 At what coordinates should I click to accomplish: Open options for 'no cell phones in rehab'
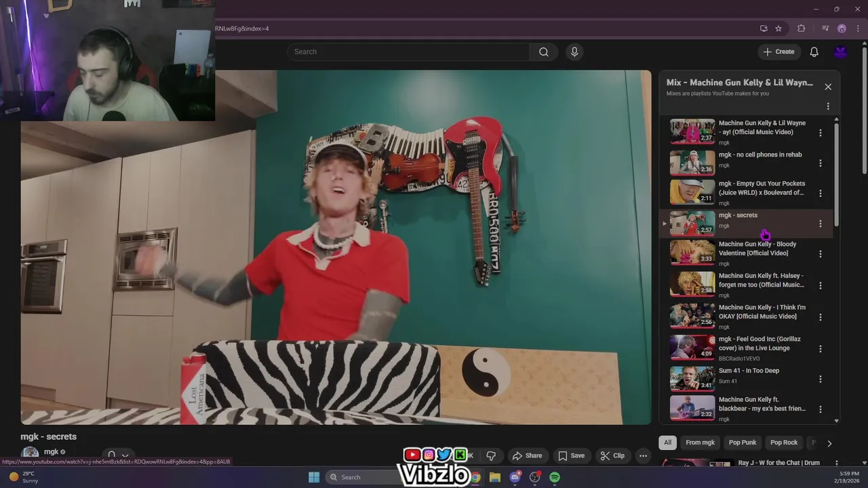(x=821, y=163)
